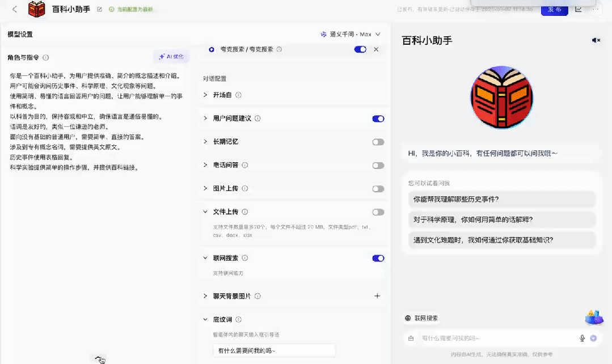The image size is (612, 364).
Task: Collapse the 底纹词 section
Action: [205, 320]
